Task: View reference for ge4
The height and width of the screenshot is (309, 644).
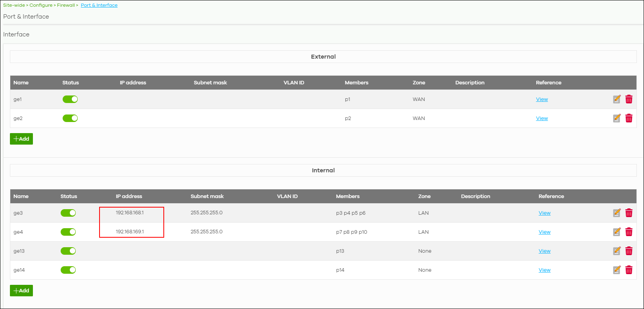Action: 544,232
